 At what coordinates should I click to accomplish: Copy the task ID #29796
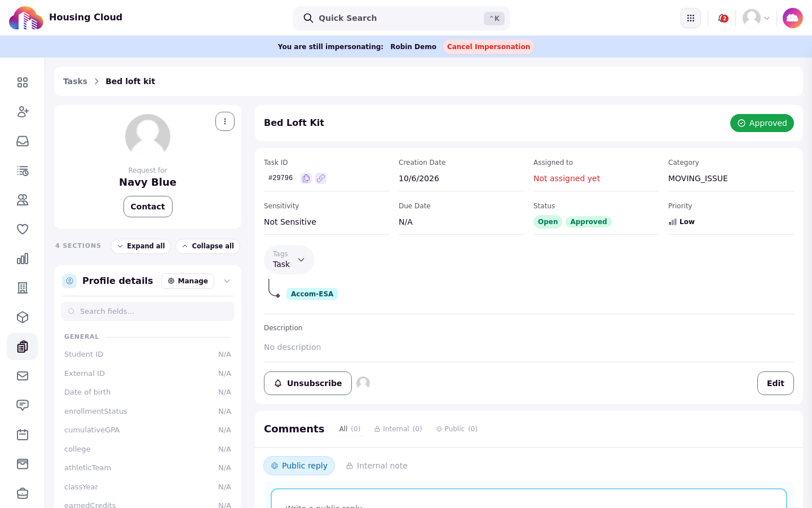[x=306, y=178]
